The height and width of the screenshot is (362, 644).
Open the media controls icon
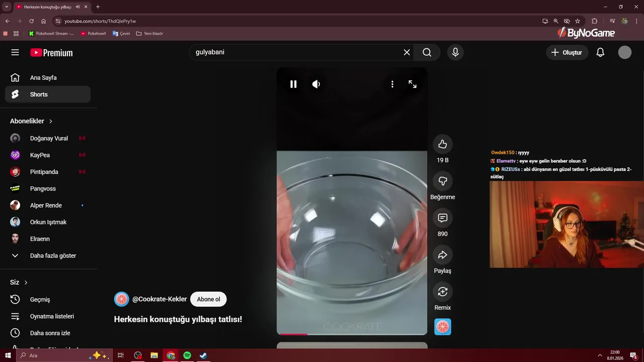coord(612,21)
